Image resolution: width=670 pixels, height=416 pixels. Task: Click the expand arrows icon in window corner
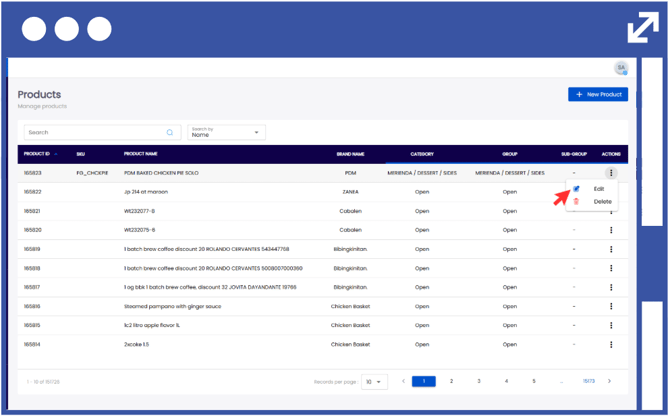click(x=642, y=27)
